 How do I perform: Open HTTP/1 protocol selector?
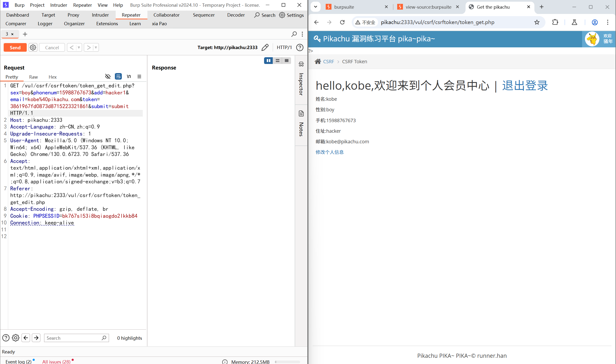[284, 47]
